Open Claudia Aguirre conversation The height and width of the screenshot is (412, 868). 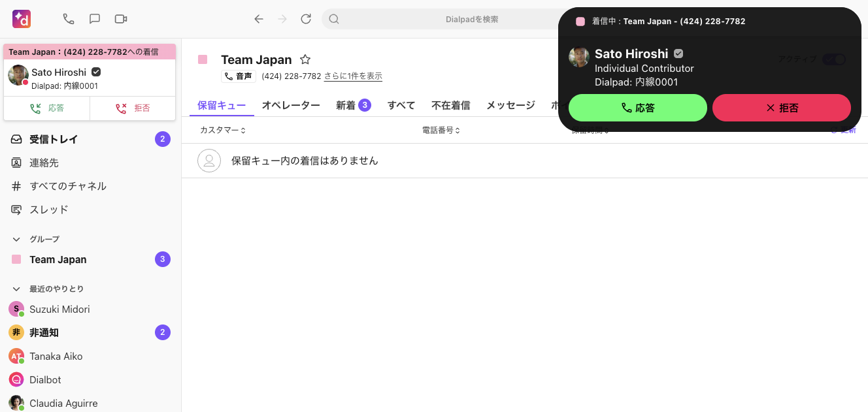coord(90,403)
